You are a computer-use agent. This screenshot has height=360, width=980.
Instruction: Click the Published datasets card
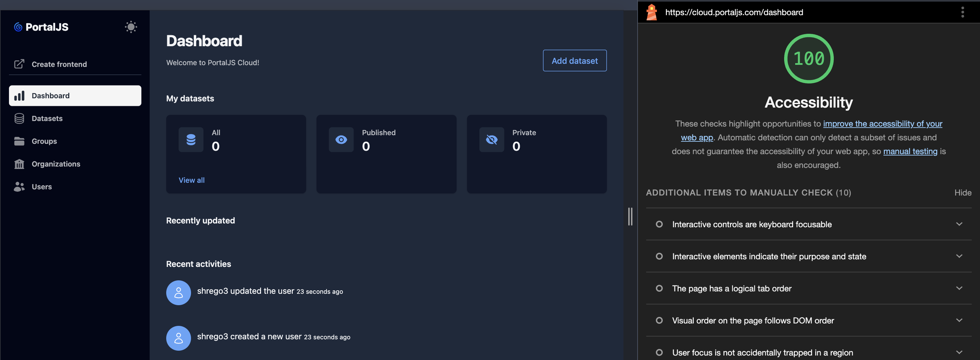tap(386, 154)
